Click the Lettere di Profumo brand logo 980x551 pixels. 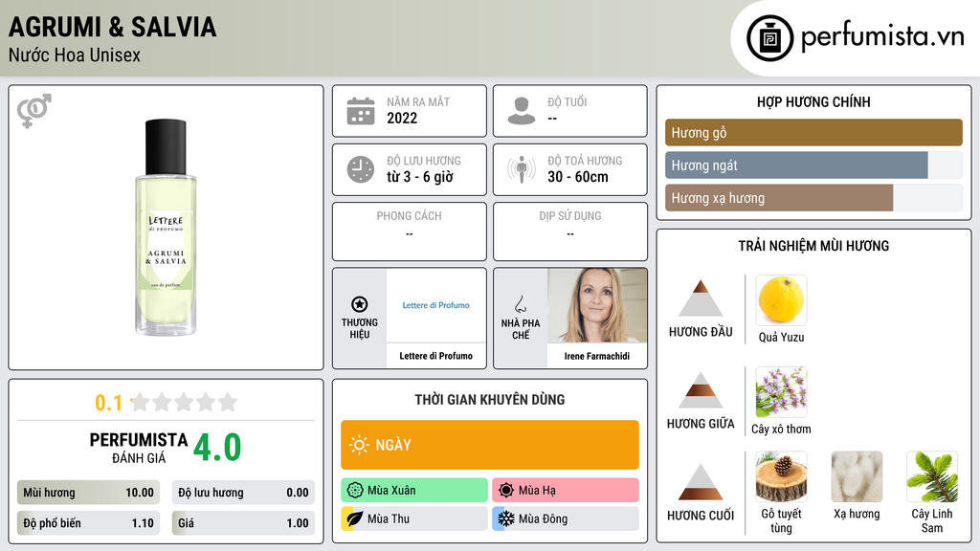[x=435, y=305]
